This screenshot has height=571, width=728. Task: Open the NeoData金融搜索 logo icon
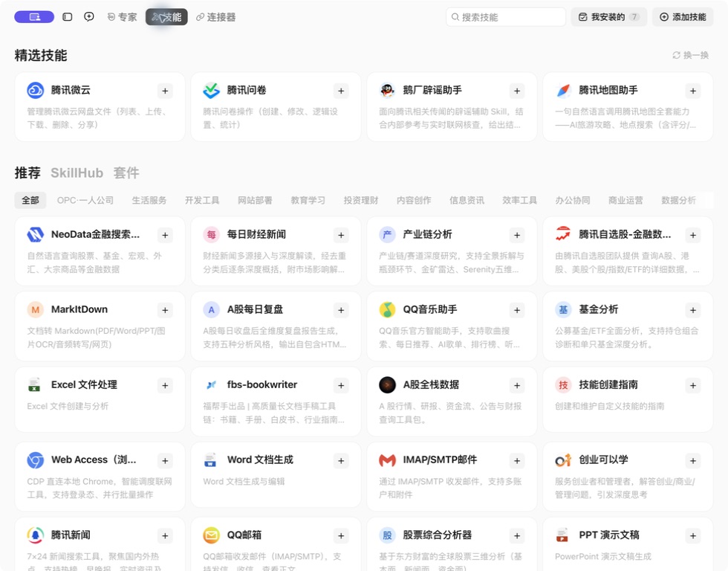click(36, 234)
